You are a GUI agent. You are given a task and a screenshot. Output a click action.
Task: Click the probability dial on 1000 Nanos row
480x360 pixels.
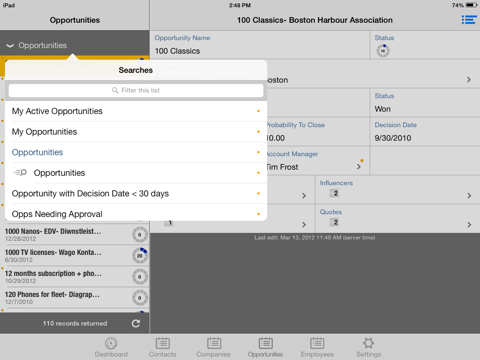point(140,235)
